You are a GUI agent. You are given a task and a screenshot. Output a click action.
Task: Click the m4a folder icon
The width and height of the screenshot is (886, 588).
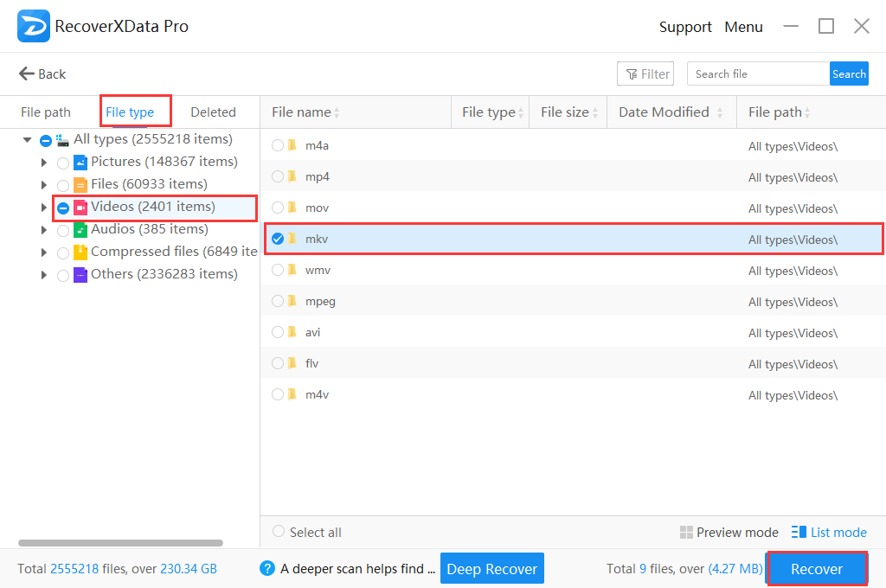click(x=292, y=145)
